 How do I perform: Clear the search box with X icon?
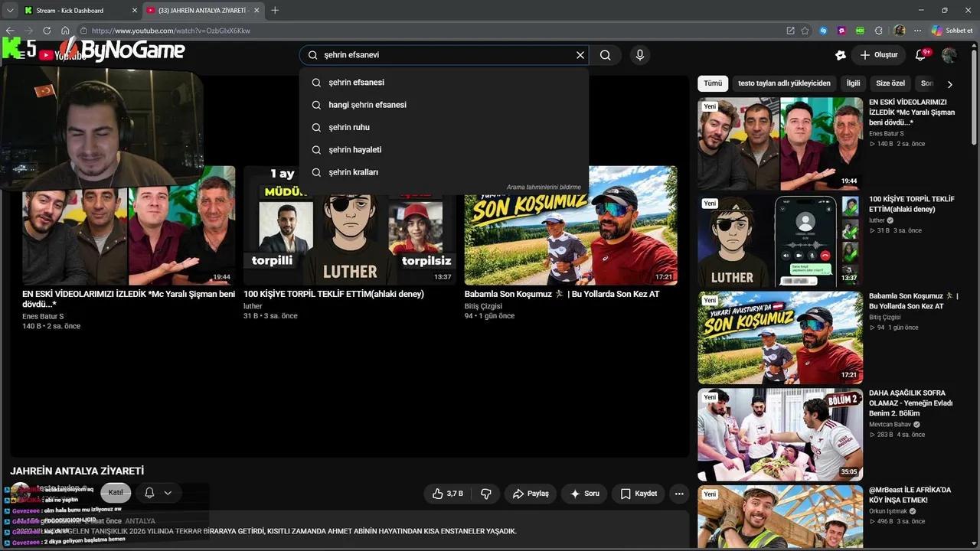coord(580,55)
